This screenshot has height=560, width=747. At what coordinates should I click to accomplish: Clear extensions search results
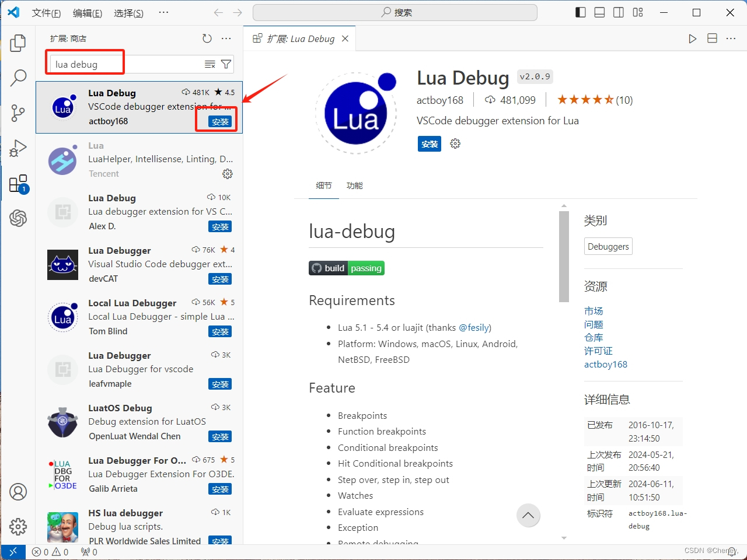[210, 64]
